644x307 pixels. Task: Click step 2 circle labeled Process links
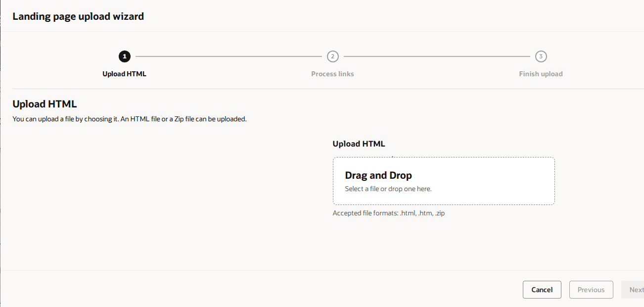coord(332,56)
